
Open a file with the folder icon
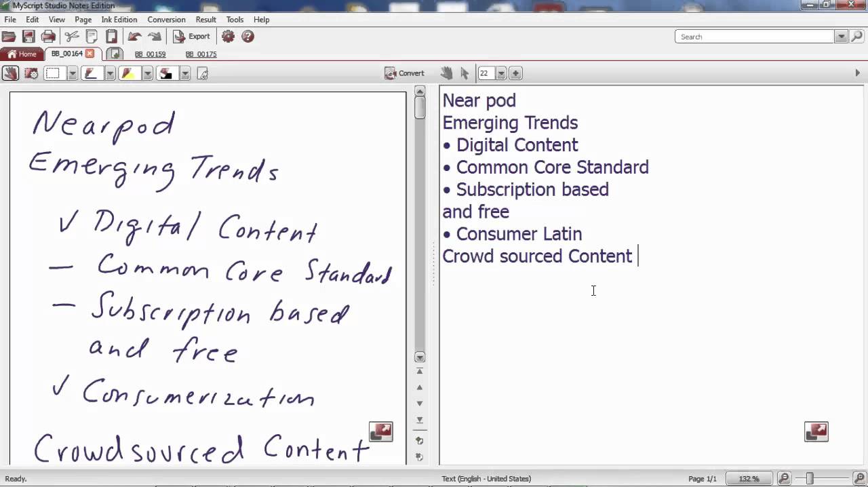point(9,37)
